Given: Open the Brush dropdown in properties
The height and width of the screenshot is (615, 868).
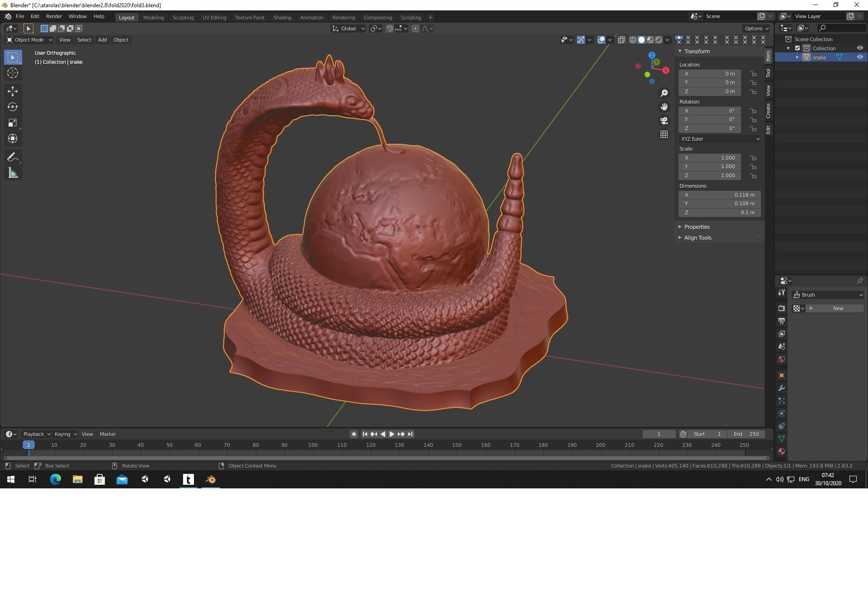Looking at the screenshot, I should (x=828, y=295).
